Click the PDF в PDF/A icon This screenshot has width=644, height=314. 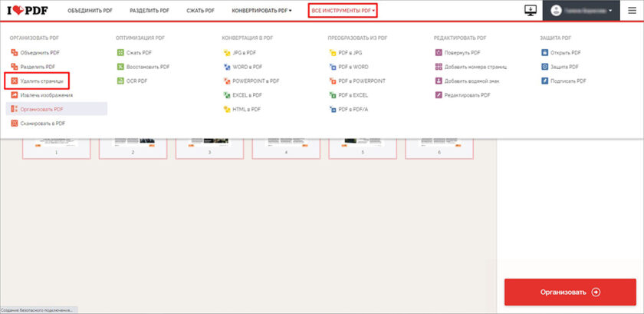pyautogui.click(x=333, y=109)
